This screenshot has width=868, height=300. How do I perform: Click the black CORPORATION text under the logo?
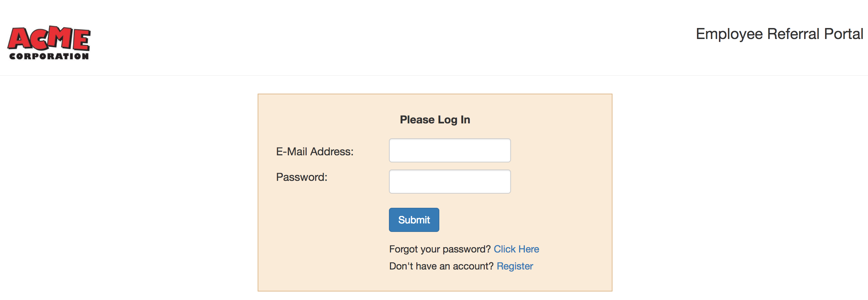(x=49, y=56)
